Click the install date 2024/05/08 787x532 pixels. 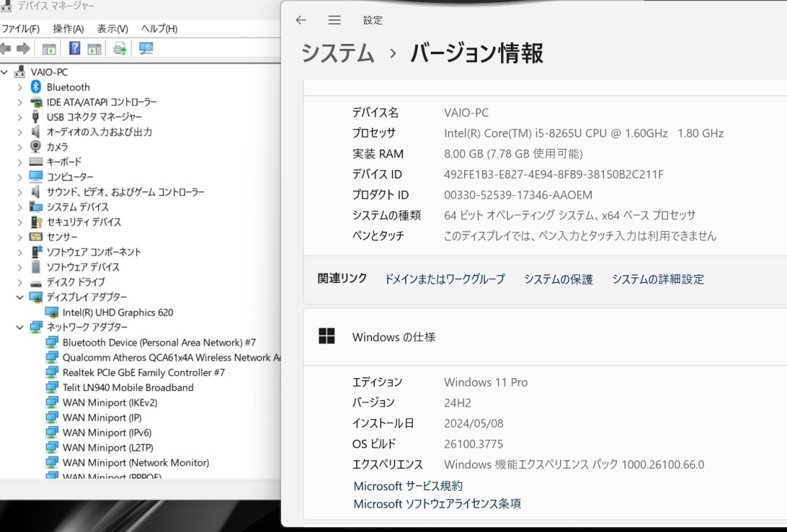pyautogui.click(x=473, y=423)
